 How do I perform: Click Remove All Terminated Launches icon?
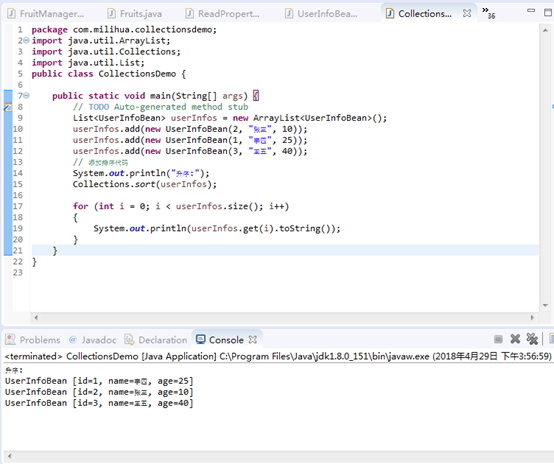(x=532, y=339)
